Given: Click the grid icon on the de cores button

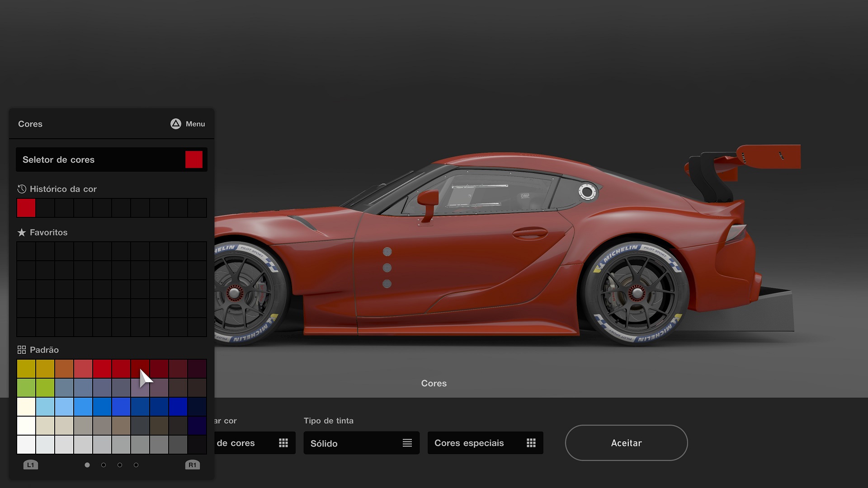Looking at the screenshot, I should coord(283,443).
